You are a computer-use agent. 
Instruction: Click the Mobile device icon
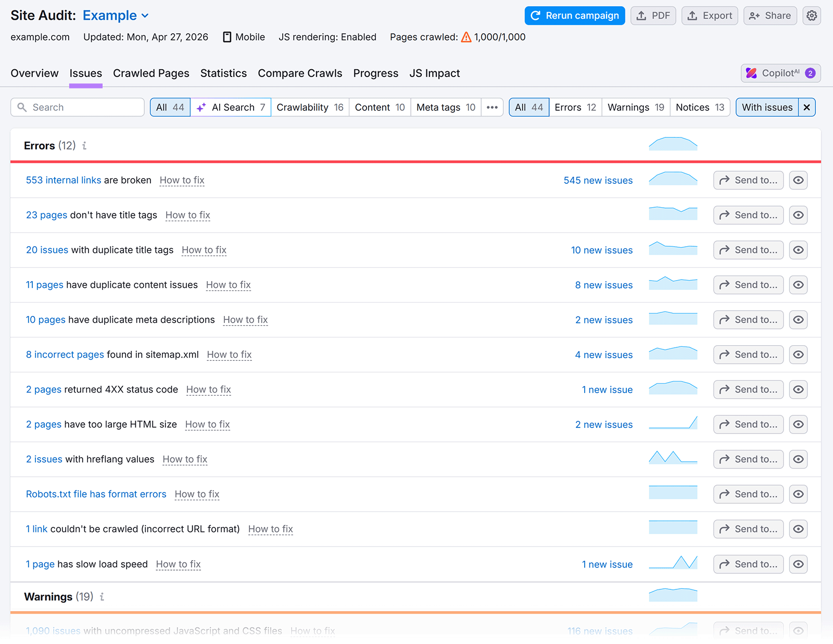[227, 37]
